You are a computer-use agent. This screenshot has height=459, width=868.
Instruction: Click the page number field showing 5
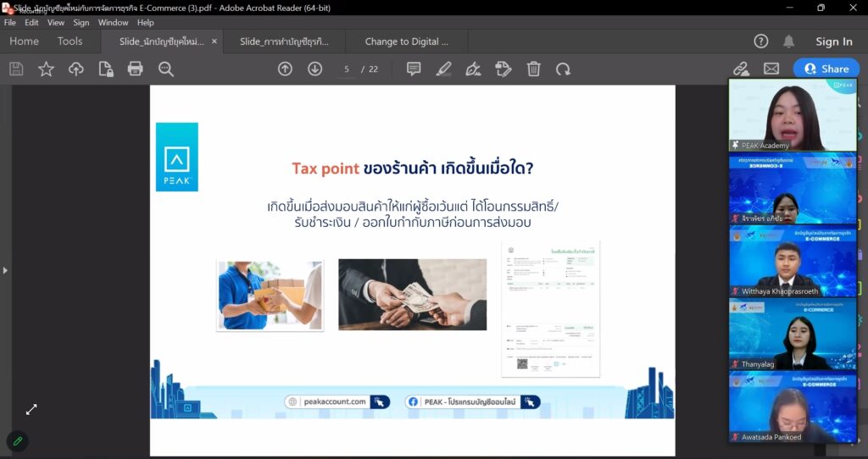tap(347, 69)
